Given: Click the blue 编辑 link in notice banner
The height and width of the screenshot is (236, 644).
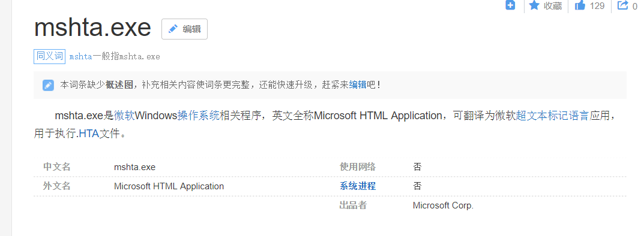Looking at the screenshot, I should [x=357, y=85].
